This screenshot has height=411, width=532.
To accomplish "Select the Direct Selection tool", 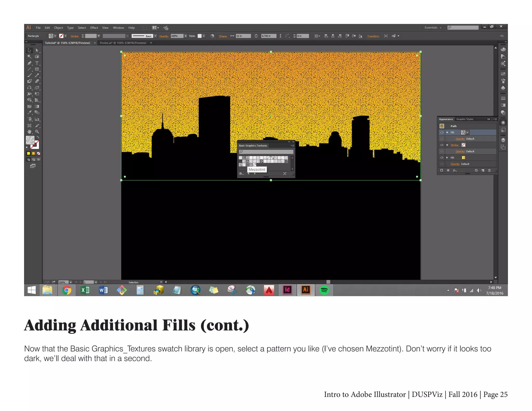I will (37, 50).
